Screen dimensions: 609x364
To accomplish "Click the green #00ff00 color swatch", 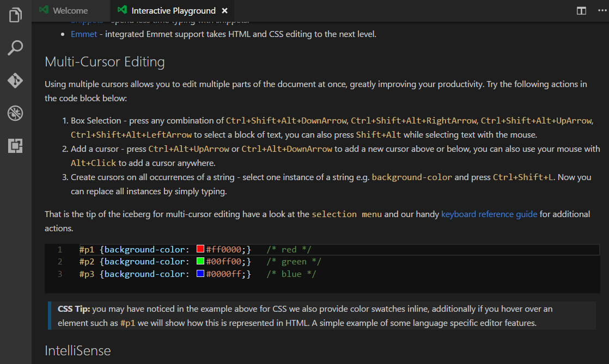I will tap(200, 262).
